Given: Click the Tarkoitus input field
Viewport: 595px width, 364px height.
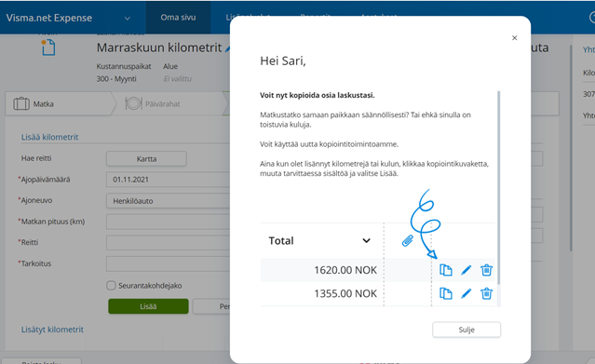Looking at the screenshot, I should [x=169, y=263].
